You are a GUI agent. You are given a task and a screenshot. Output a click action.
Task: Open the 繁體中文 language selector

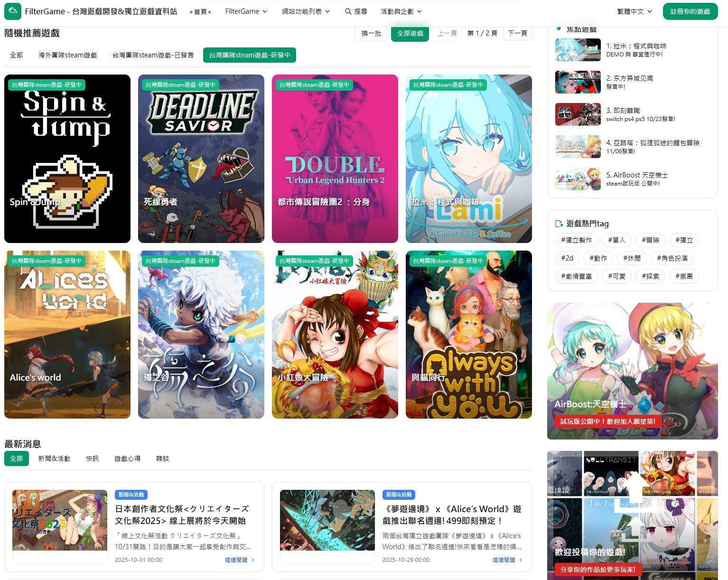click(x=634, y=11)
